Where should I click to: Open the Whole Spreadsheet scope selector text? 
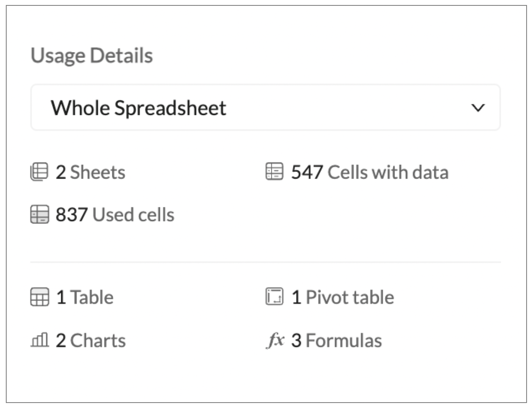click(x=139, y=108)
